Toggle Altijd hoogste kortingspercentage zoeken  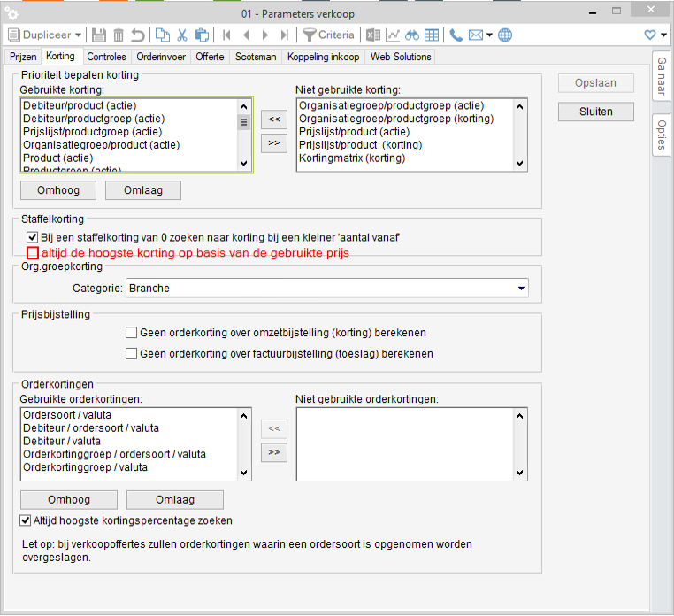(x=26, y=520)
